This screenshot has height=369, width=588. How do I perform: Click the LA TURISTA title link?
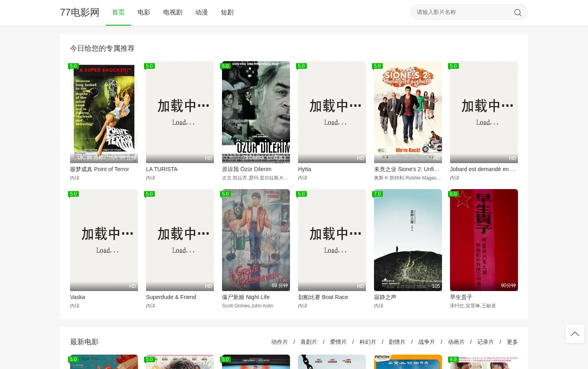pyautogui.click(x=162, y=169)
